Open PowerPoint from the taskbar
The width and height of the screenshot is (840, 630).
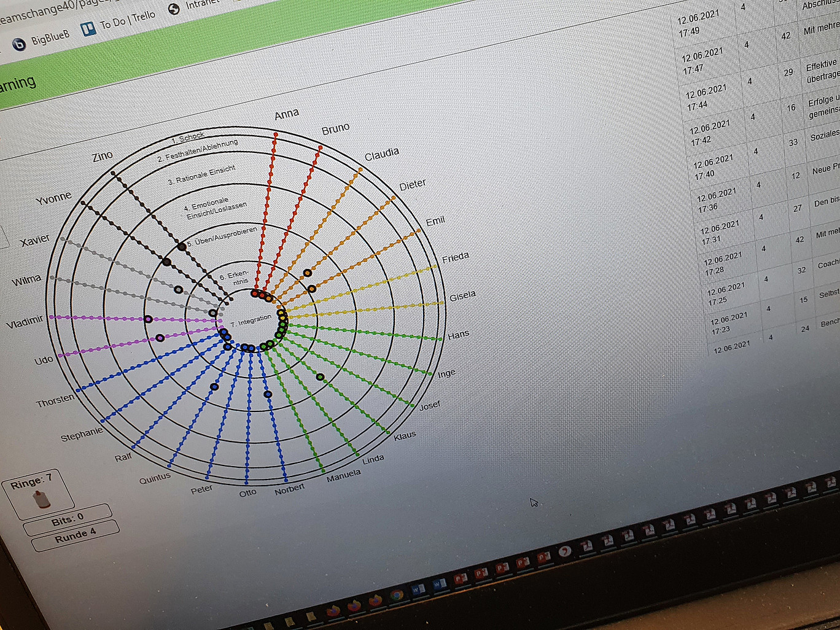462,577
